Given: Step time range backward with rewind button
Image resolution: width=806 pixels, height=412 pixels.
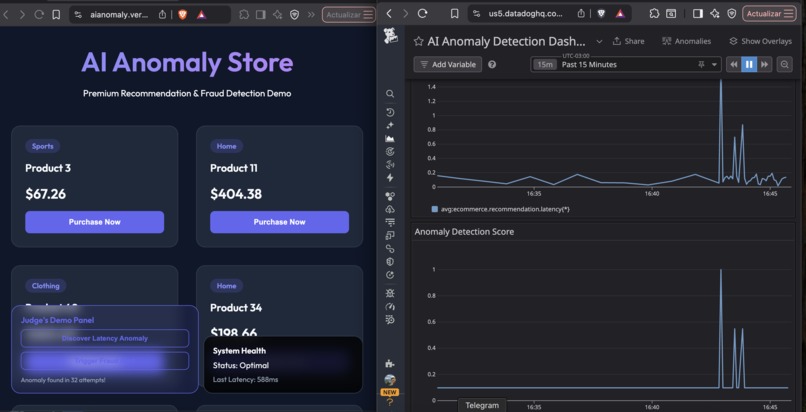Looking at the screenshot, I should (734, 65).
